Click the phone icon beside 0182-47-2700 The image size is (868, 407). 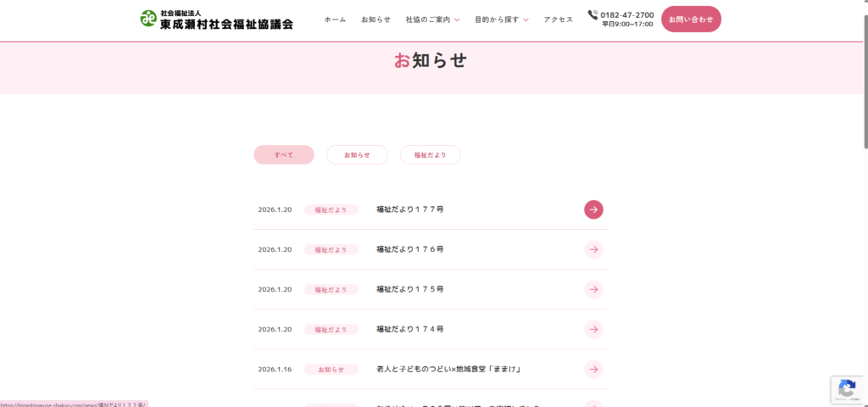pyautogui.click(x=593, y=14)
